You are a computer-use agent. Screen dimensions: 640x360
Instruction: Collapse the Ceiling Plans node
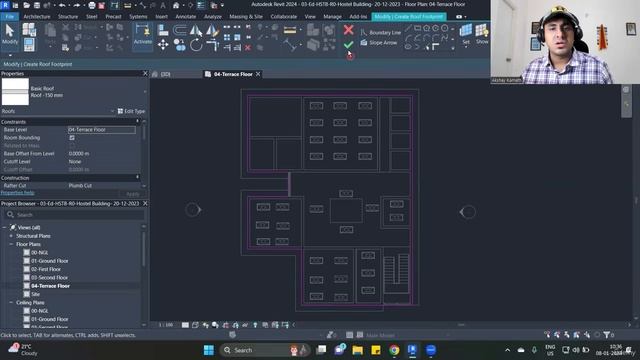tap(11, 302)
